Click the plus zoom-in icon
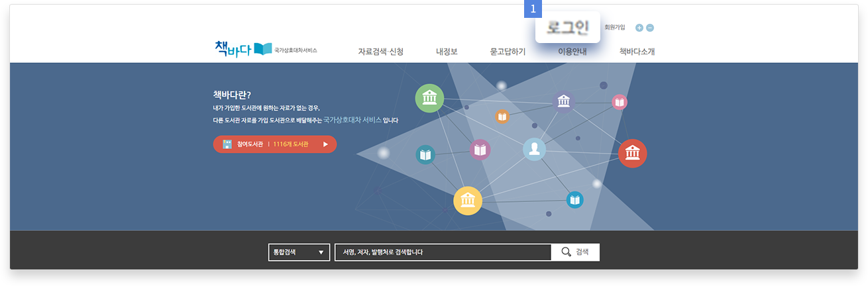Viewport: 868px width, 286px height. [639, 28]
